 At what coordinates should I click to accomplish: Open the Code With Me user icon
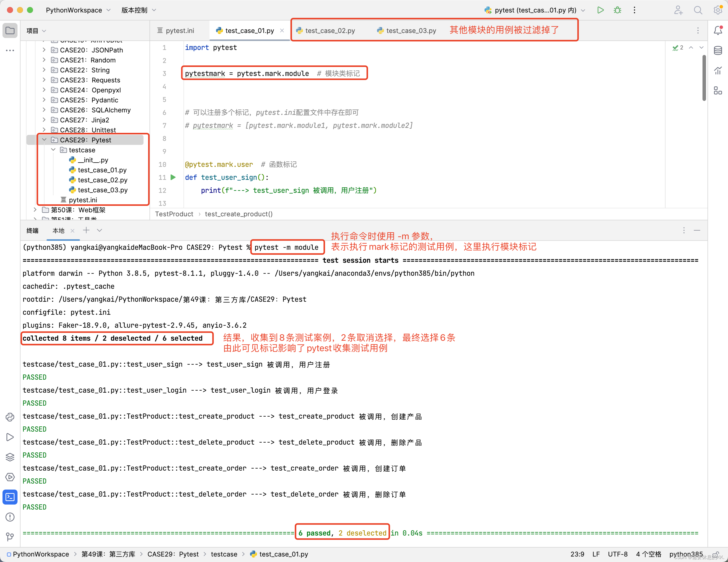678,10
